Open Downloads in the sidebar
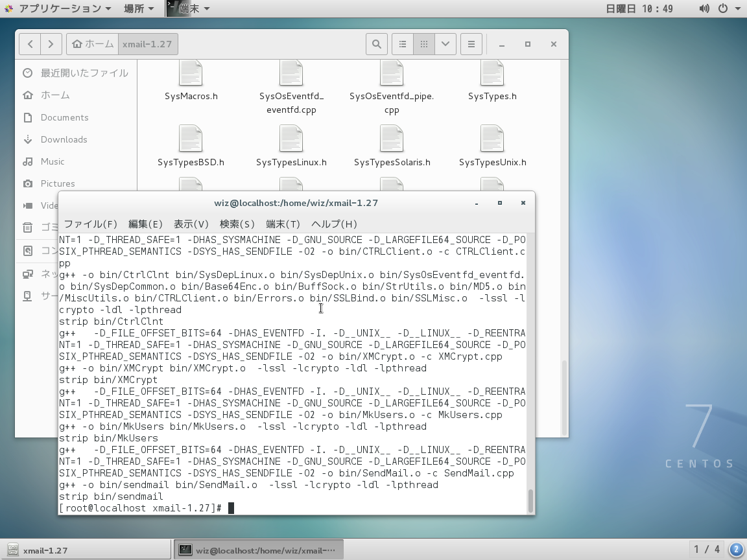The height and width of the screenshot is (560, 747). tap(77, 139)
